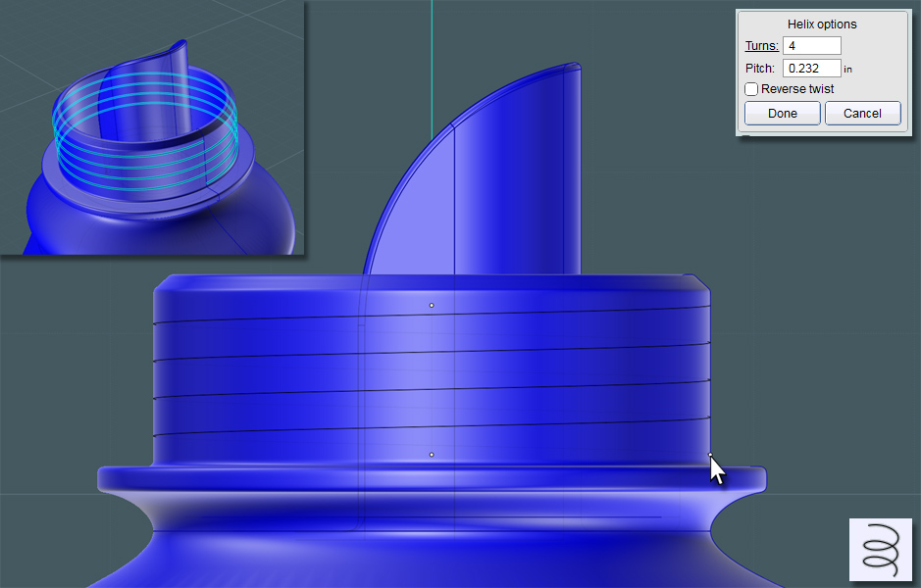Click the Pitch value field
This screenshot has height=588, width=921.
coord(811,68)
